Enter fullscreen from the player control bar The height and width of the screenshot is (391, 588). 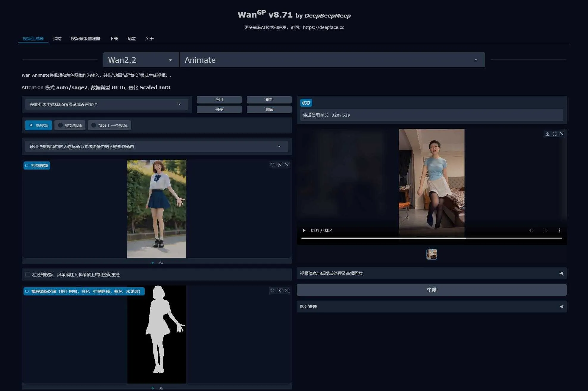[x=545, y=230]
